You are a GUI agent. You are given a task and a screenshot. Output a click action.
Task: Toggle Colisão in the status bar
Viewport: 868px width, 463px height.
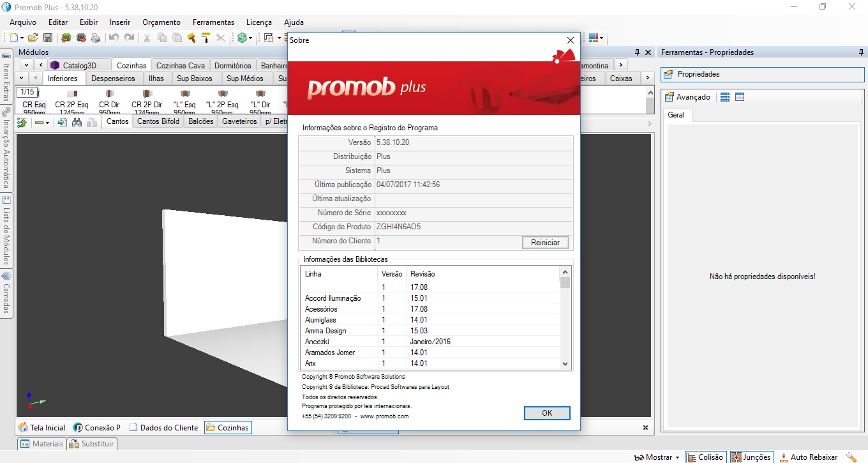point(705,457)
